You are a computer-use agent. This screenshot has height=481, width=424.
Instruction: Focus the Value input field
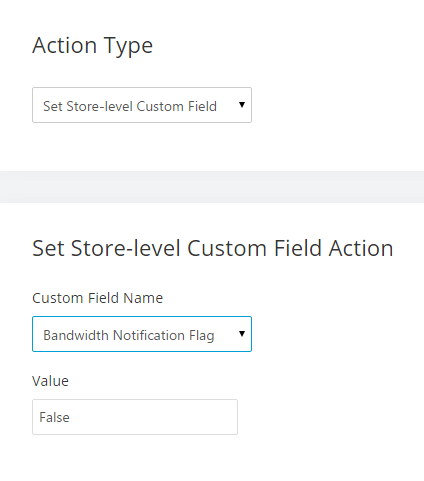coord(135,417)
